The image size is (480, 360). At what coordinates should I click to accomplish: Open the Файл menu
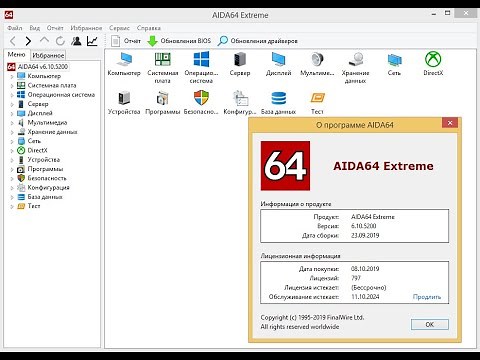tap(15, 28)
